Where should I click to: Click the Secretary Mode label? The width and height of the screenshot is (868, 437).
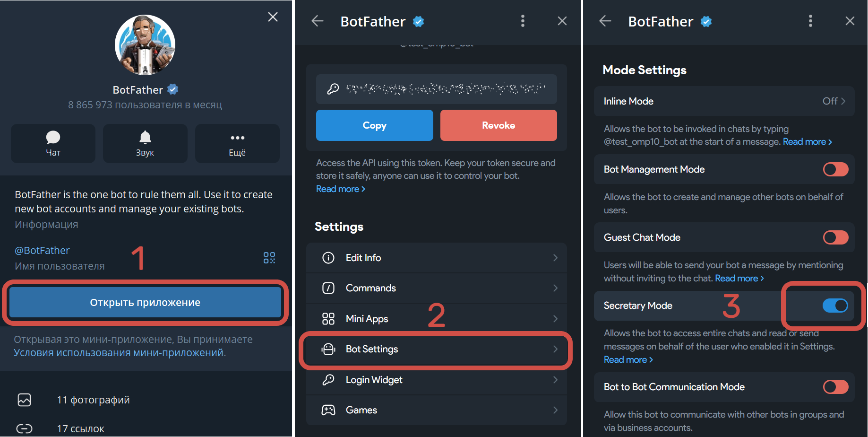click(638, 306)
